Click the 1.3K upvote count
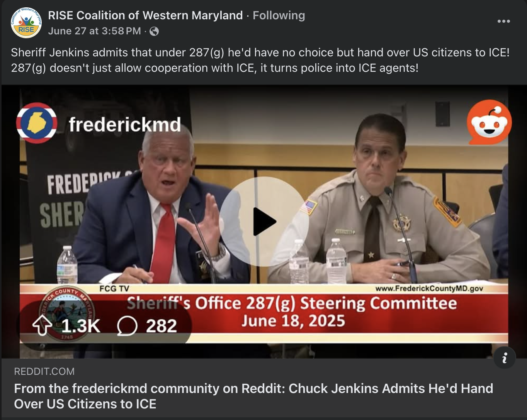 (x=81, y=326)
